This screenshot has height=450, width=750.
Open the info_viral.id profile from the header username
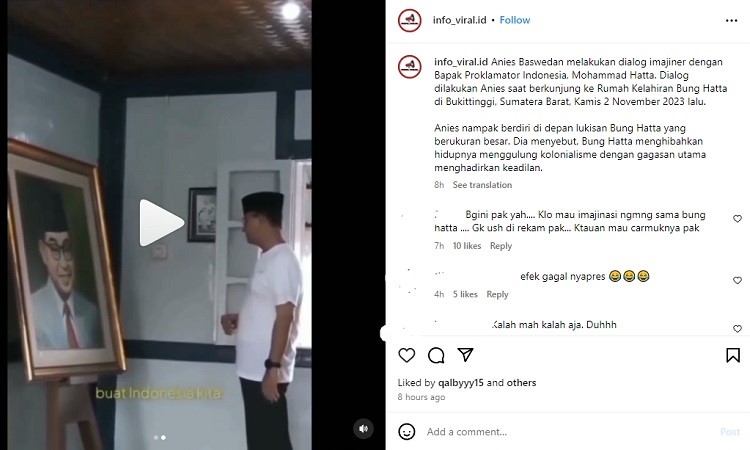[459, 20]
